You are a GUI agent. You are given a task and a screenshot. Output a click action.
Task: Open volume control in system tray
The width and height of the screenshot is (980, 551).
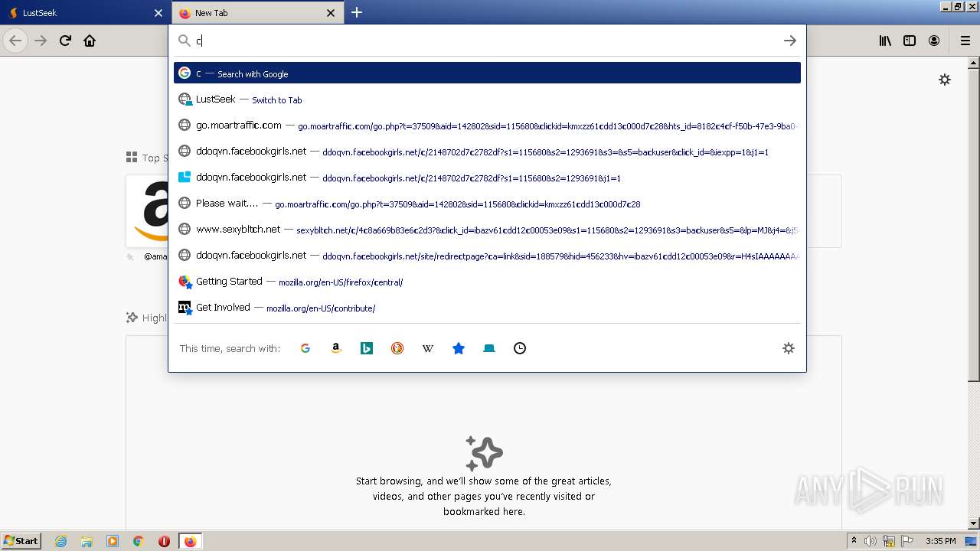pyautogui.click(x=871, y=541)
